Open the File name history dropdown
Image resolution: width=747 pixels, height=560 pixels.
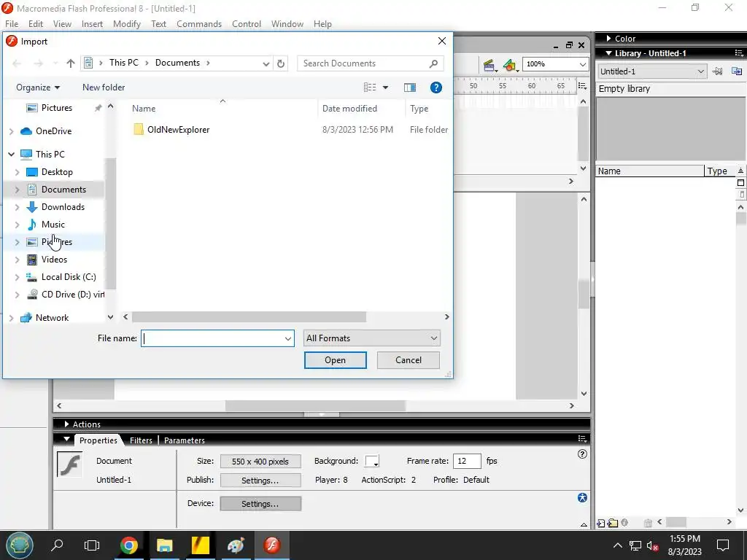287,338
